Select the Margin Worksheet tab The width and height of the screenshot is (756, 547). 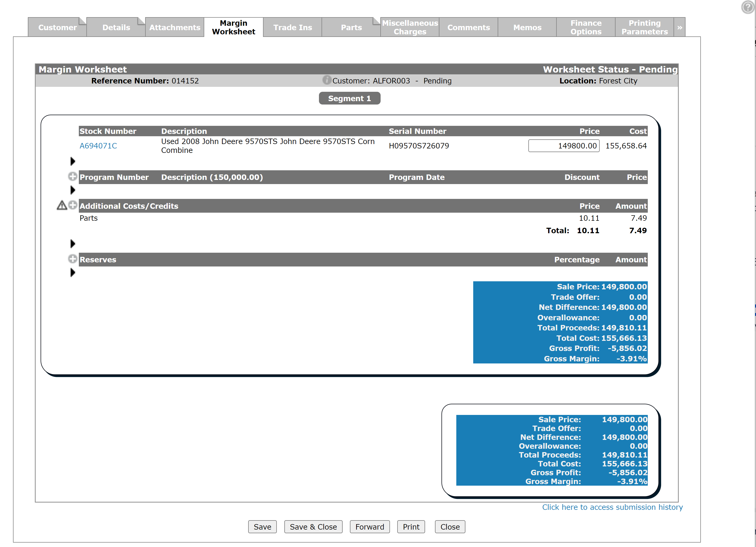[233, 27]
